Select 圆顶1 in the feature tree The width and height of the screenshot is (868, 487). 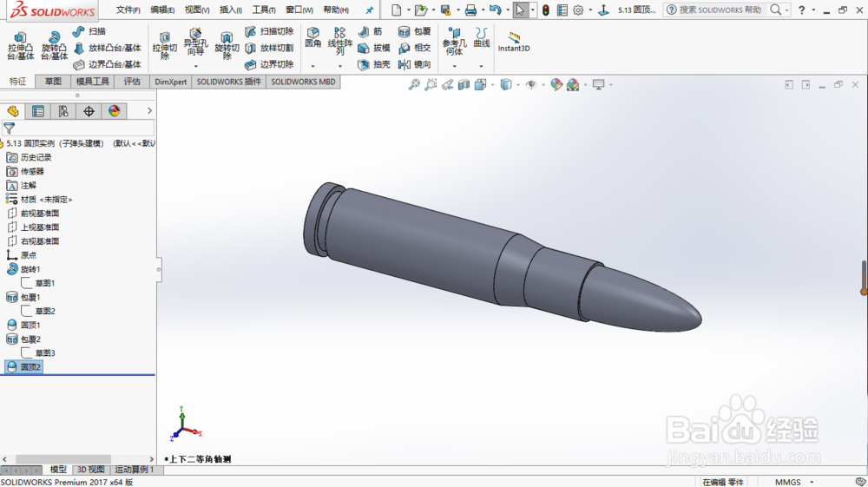(x=30, y=325)
